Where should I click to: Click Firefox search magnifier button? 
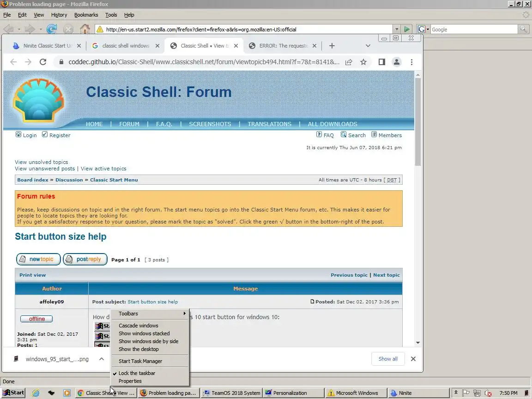(524, 30)
